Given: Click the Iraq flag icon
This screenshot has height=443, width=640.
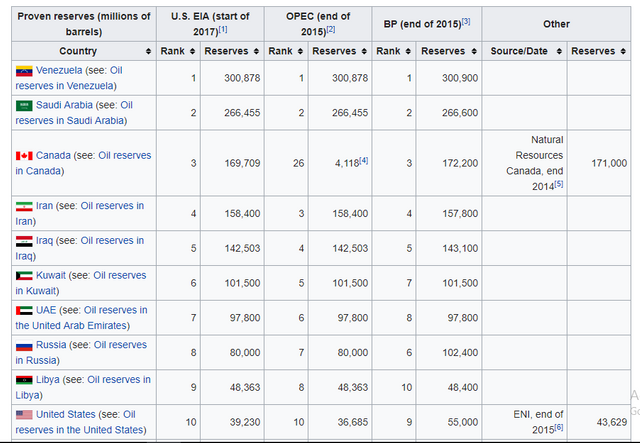Looking at the screenshot, I should 24,241.
